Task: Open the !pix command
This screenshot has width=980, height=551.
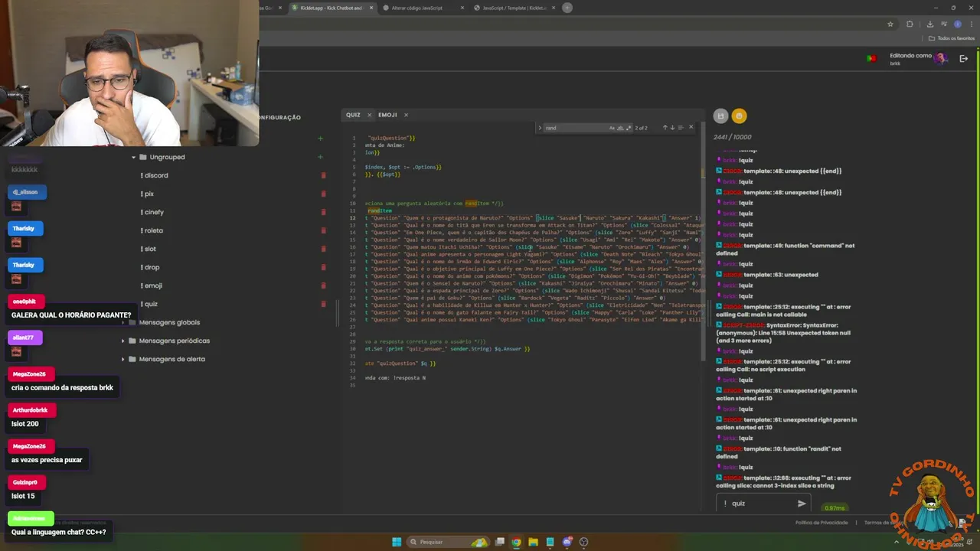Action: tap(147, 194)
